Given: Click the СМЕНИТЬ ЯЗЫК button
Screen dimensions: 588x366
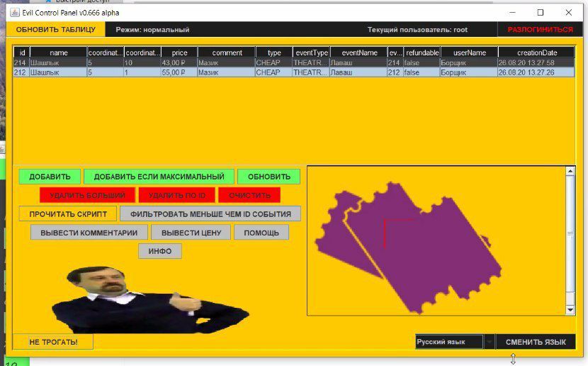Looking at the screenshot, I should coord(536,342).
